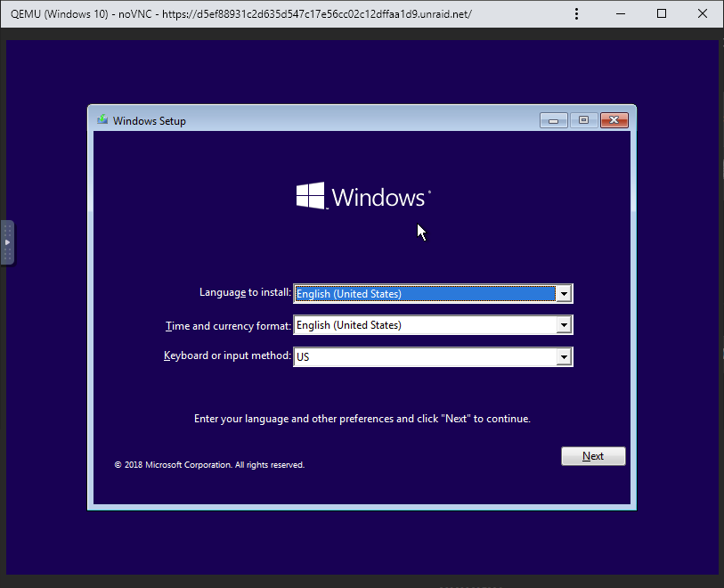Click the Language to install label
Viewport: 724px width, 588px height.
245,292
